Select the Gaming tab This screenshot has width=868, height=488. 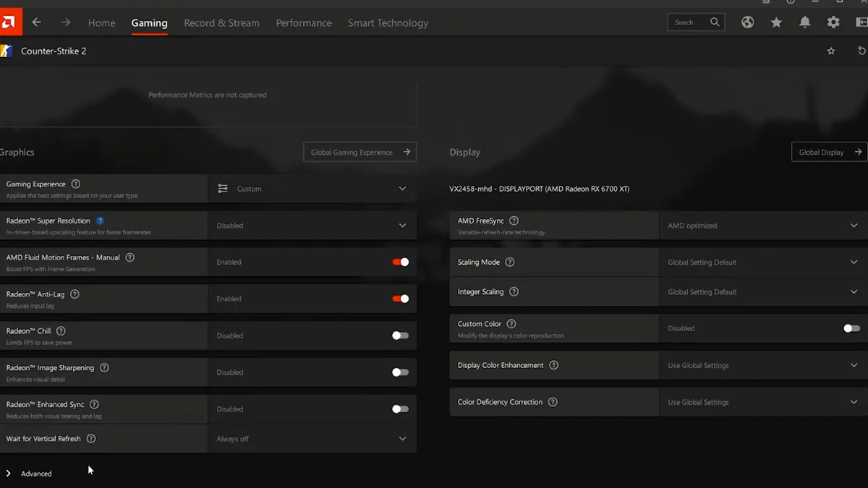pos(149,23)
